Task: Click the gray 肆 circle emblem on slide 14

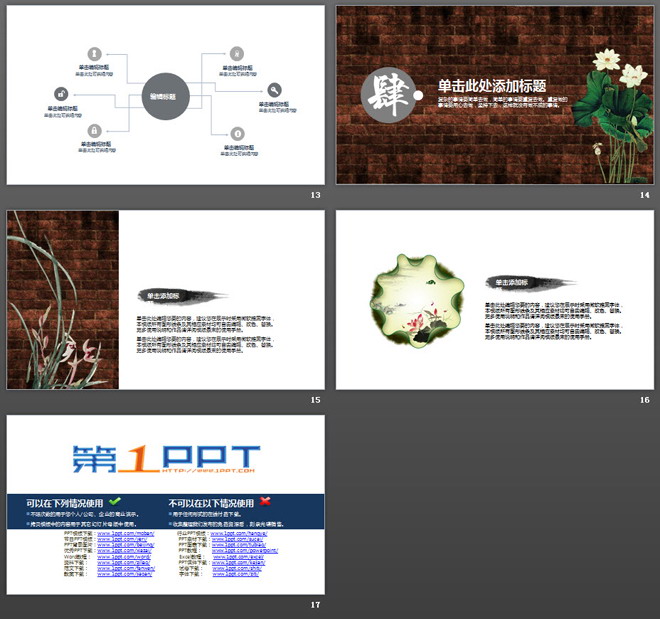Action: tap(389, 95)
